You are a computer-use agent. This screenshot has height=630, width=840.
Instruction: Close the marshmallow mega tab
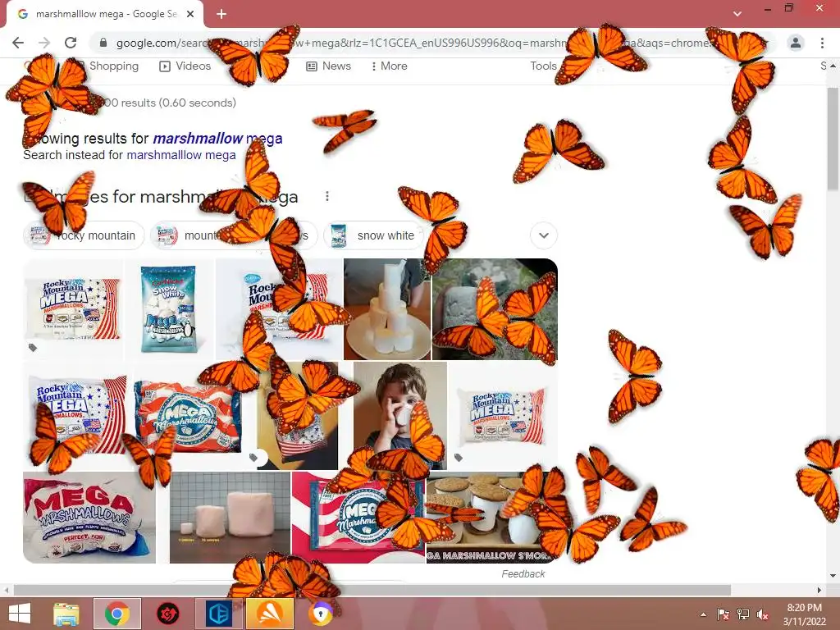190,15
